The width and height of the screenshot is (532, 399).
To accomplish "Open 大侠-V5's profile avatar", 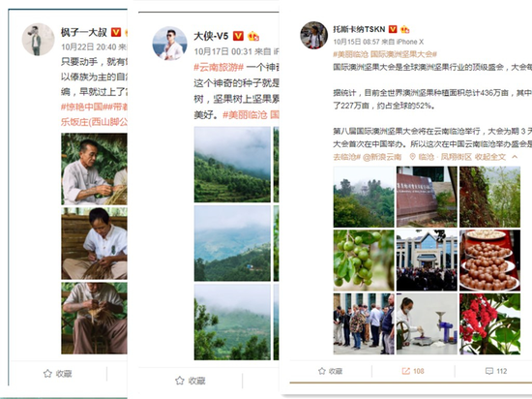I will coord(169,44).
